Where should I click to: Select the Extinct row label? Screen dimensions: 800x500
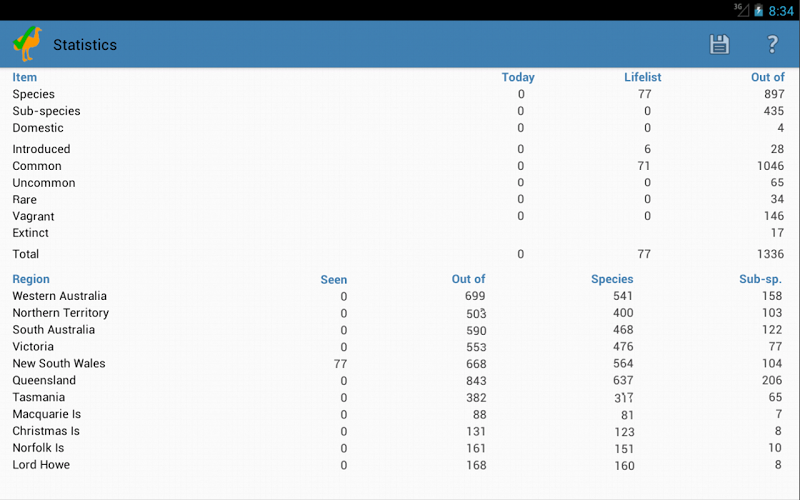[31, 233]
